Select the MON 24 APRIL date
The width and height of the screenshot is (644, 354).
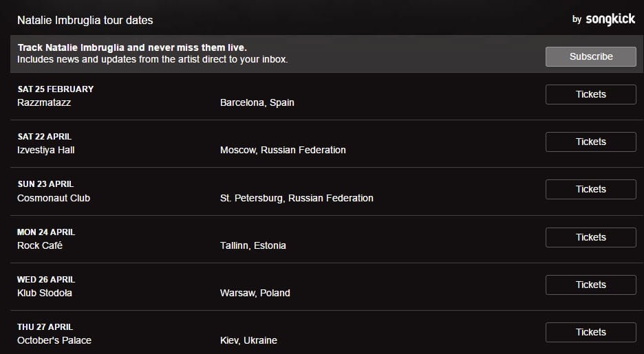[x=46, y=232]
